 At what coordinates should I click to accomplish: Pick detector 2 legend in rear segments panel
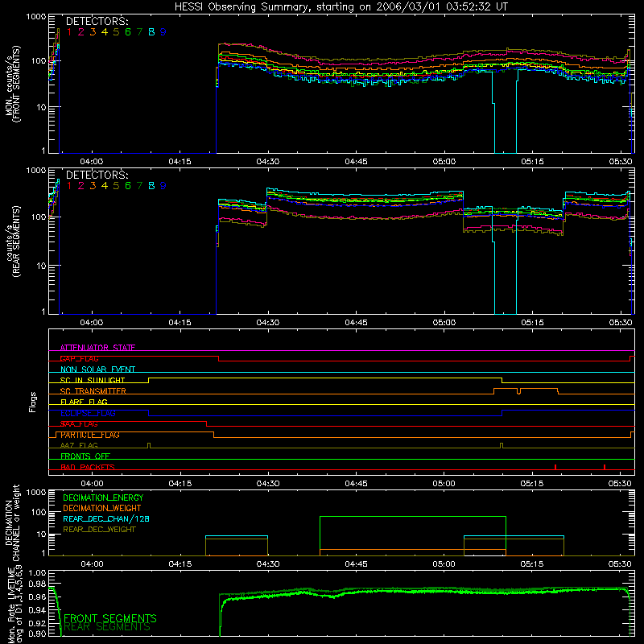(x=81, y=186)
